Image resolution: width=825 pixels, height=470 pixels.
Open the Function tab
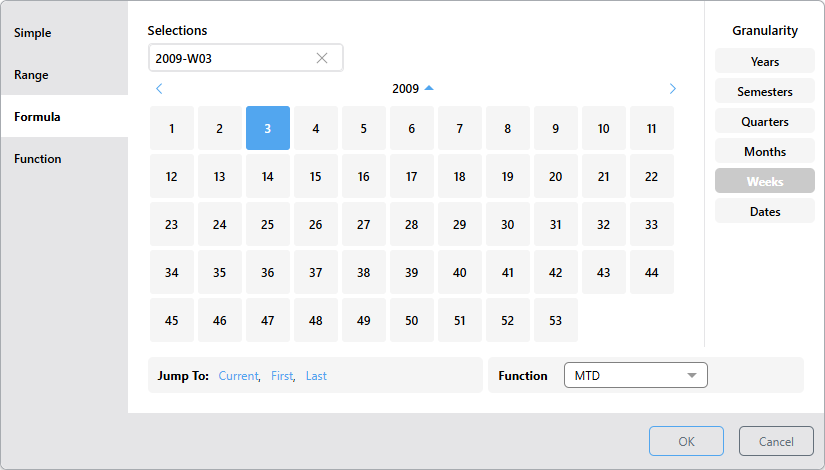click(38, 159)
